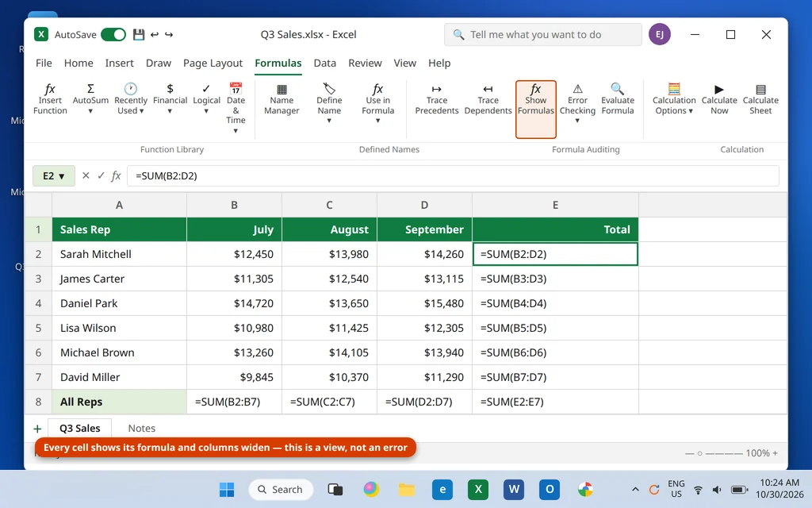Screen dimensions: 812x508
Task: Click the 100% zoom level
Action: click(x=757, y=453)
